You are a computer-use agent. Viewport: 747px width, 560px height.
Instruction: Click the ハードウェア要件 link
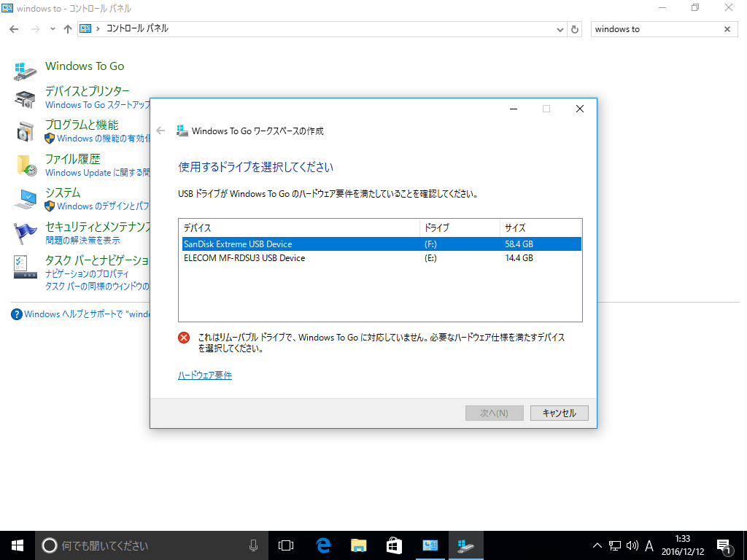click(205, 376)
